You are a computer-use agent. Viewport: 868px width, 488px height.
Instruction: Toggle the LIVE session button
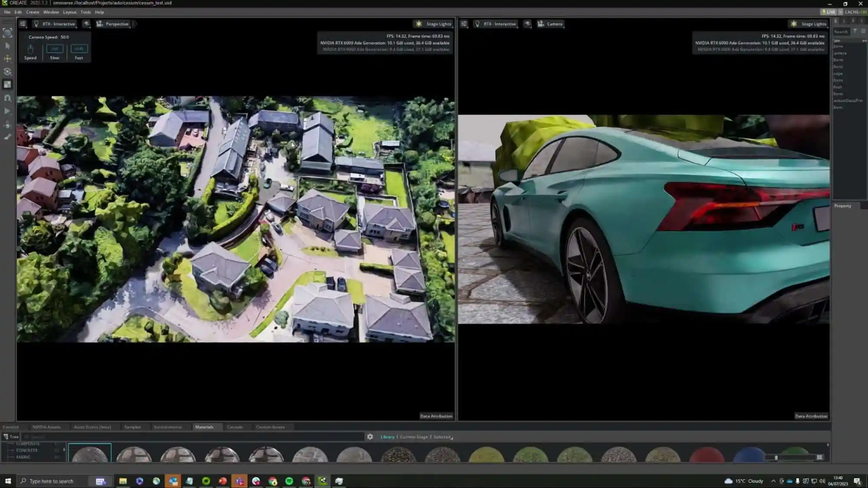point(828,12)
